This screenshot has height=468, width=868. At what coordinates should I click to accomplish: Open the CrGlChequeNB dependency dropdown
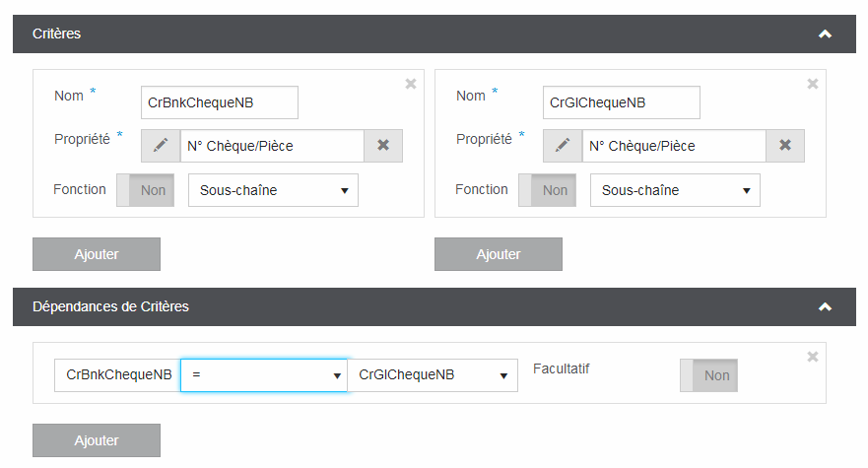pyautogui.click(x=433, y=375)
